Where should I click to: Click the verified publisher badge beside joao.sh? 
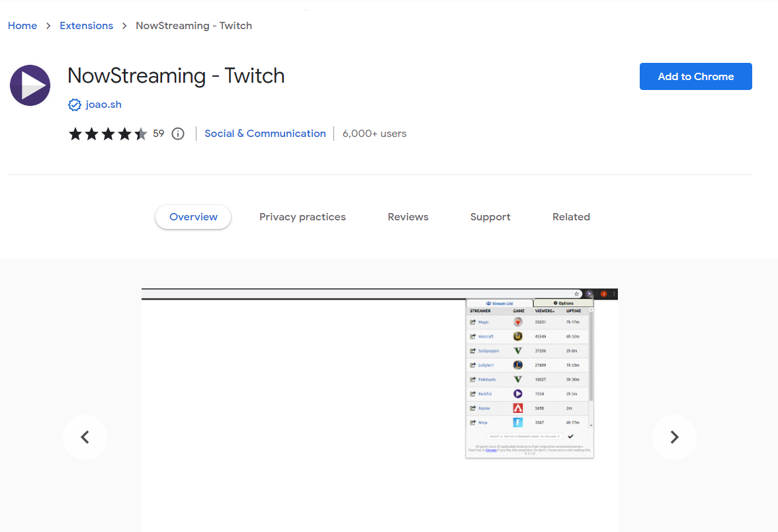tap(74, 105)
